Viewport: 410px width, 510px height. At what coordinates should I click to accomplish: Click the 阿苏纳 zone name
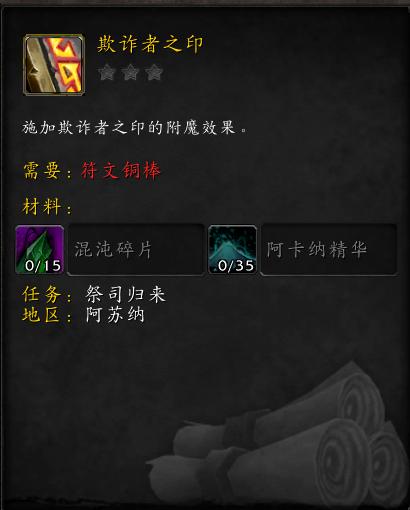(x=115, y=315)
